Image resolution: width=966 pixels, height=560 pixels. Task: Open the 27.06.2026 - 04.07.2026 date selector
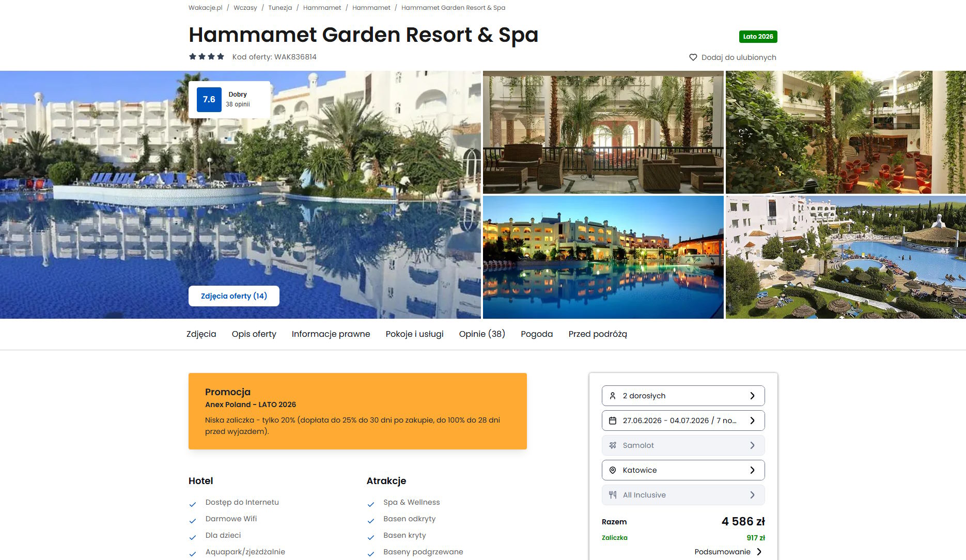click(x=683, y=421)
